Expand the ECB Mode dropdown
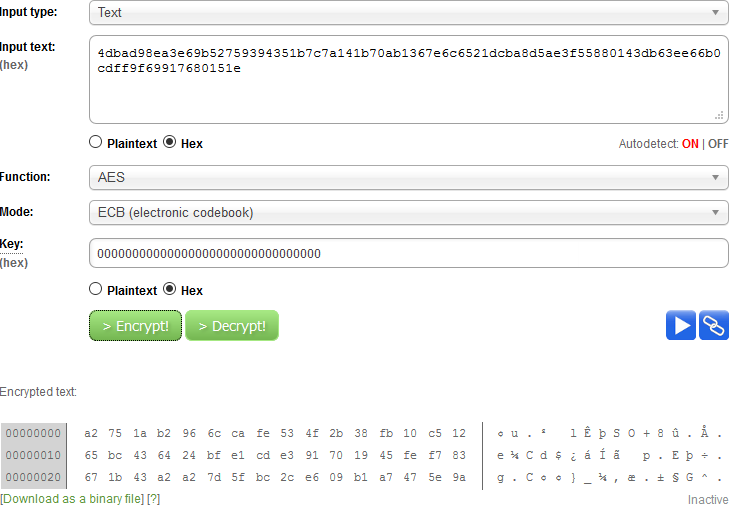This screenshot has height=530, width=741. 408,212
